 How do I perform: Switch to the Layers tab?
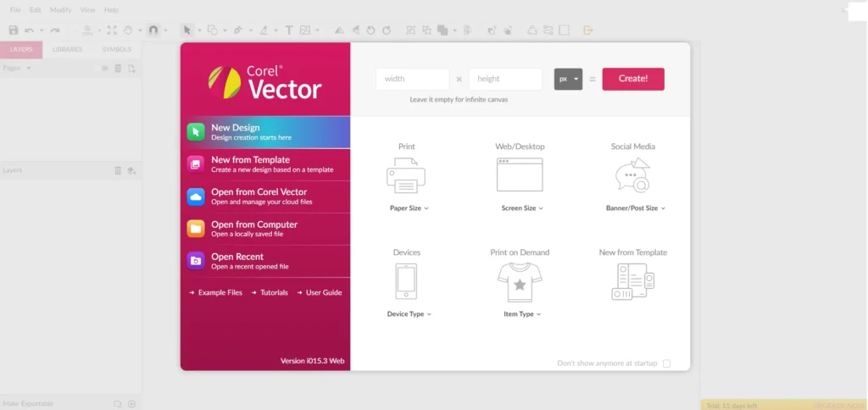[21, 49]
